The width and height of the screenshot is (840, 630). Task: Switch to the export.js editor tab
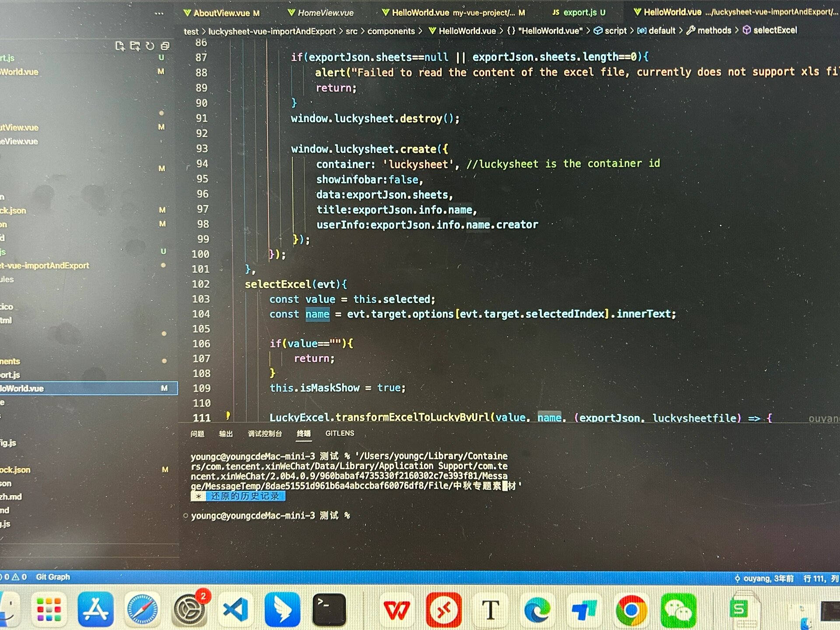coord(578,13)
